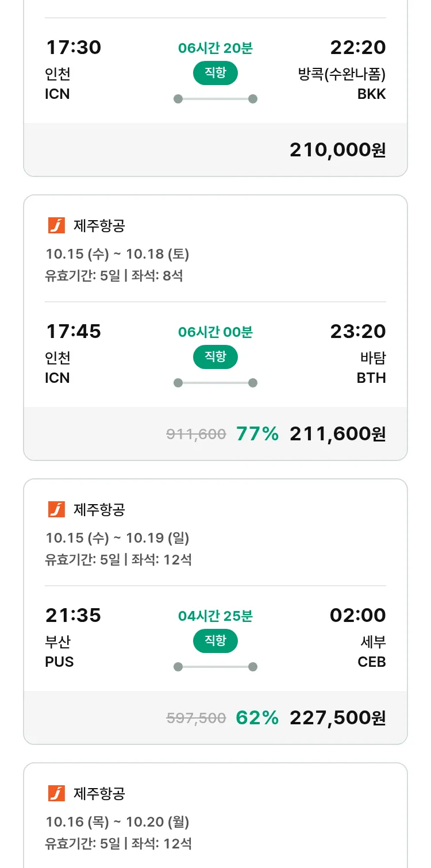Viewport: 431px width, 868px height.
Task: Click the route line on the Incheon–Batam flight
Action: click(x=215, y=383)
